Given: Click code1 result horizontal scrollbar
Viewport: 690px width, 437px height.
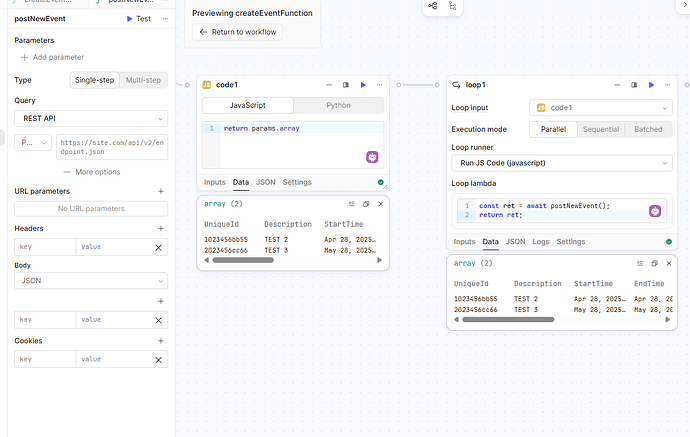Looking at the screenshot, I should pyautogui.click(x=243, y=260).
